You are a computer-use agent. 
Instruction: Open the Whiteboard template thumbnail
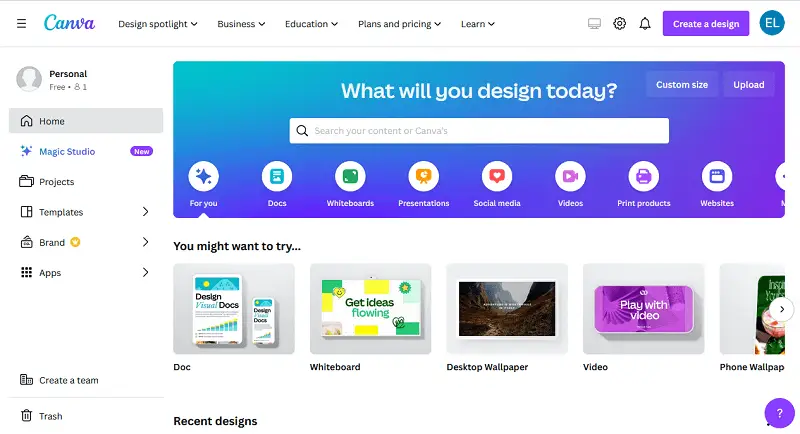[x=370, y=309]
